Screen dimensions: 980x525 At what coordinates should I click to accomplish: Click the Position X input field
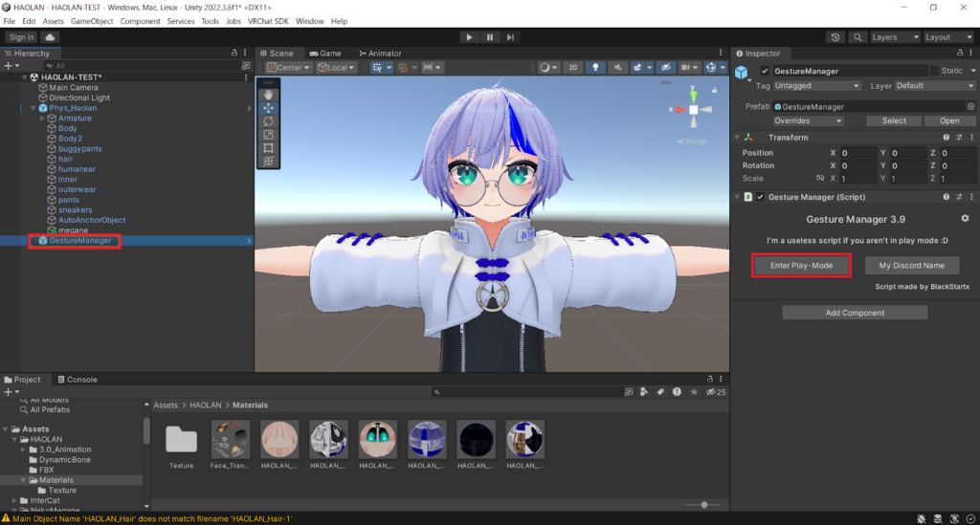858,153
